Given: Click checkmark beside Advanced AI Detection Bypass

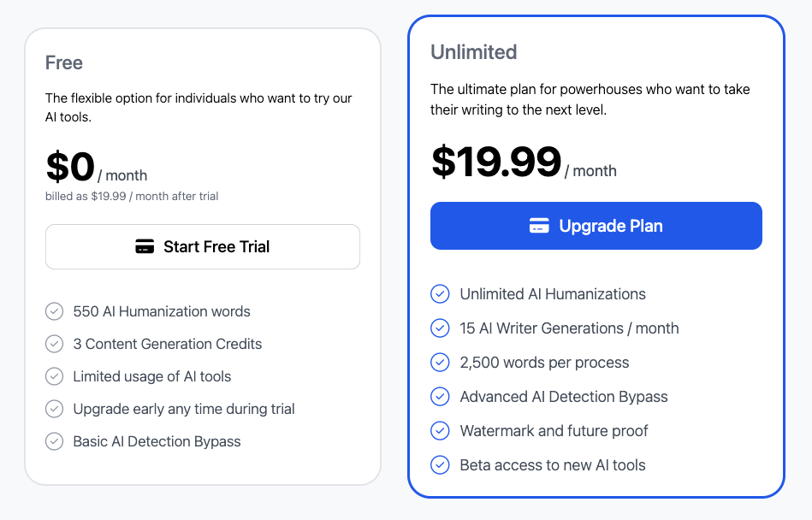Looking at the screenshot, I should pos(440,397).
